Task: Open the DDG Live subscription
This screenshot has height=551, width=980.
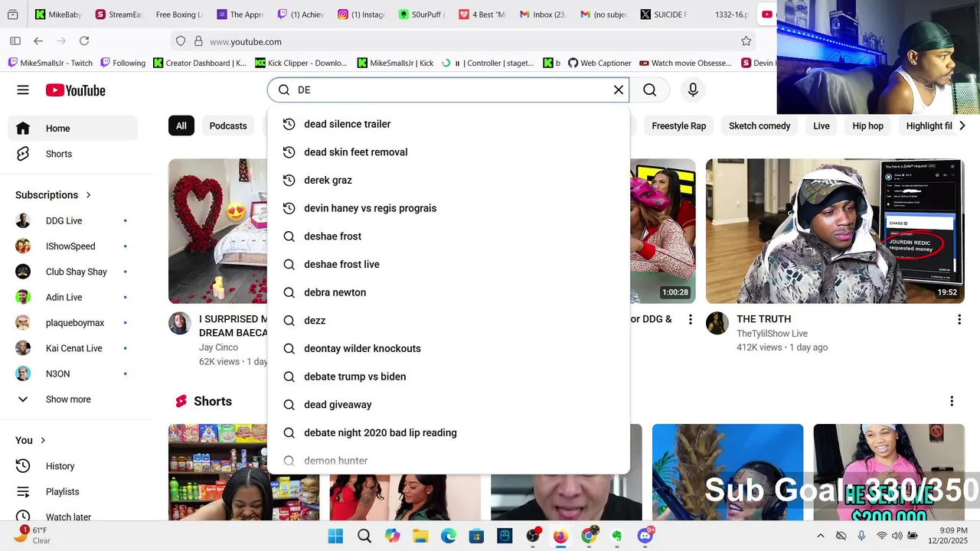Action: [73, 220]
